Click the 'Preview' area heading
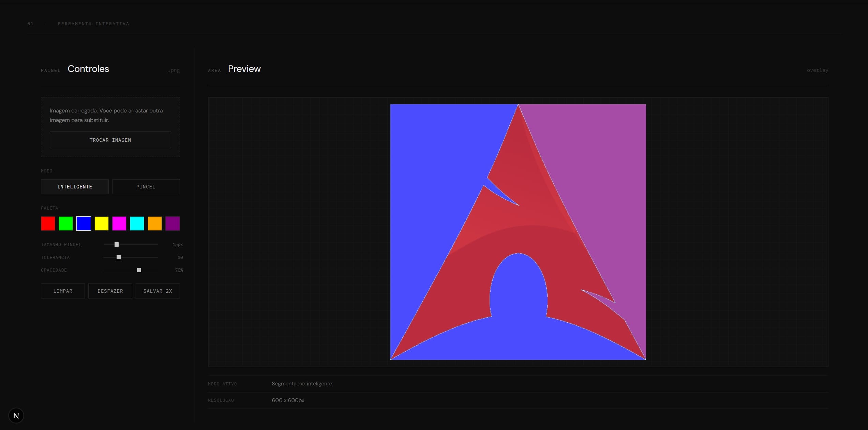868x430 pixels. pos(244,69)
